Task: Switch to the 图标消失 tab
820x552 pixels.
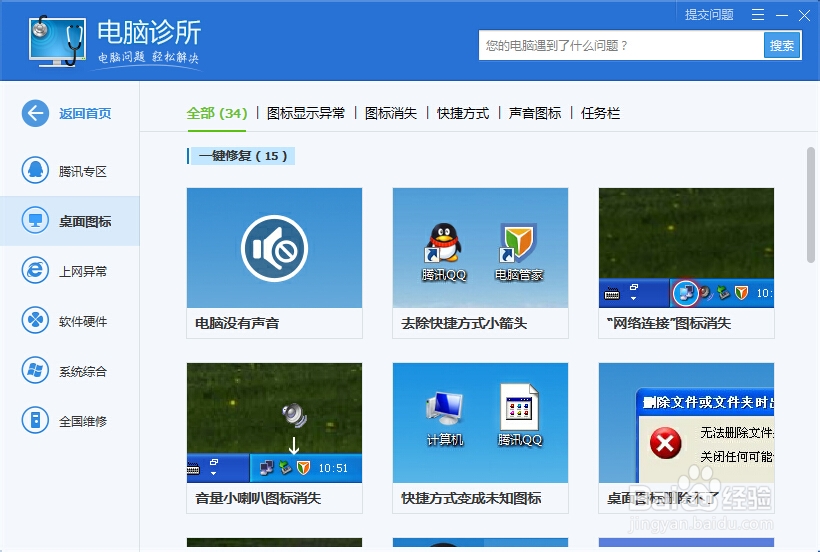Action: 391,113
